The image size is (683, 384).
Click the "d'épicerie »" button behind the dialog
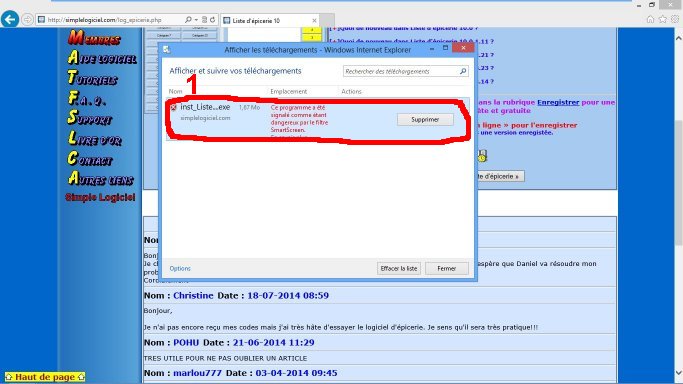pyautogui.click(x=500, y=176)
